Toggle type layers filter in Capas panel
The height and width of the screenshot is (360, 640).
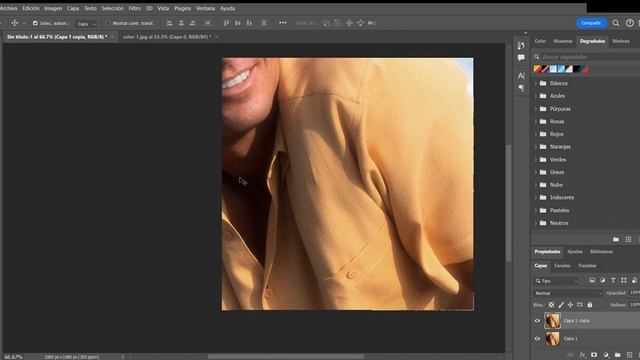coord(613,280)
